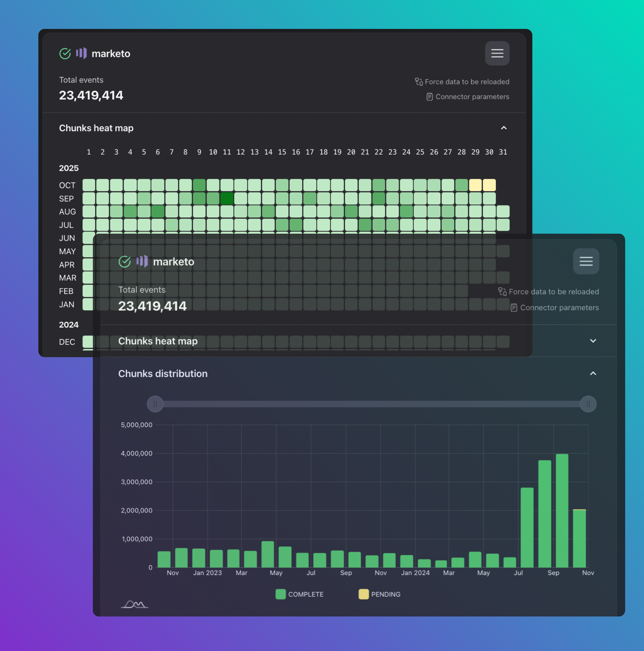644x651 pixels.
Task: Click the small chart logo icon below the bar chart
Action: point(134,604)
